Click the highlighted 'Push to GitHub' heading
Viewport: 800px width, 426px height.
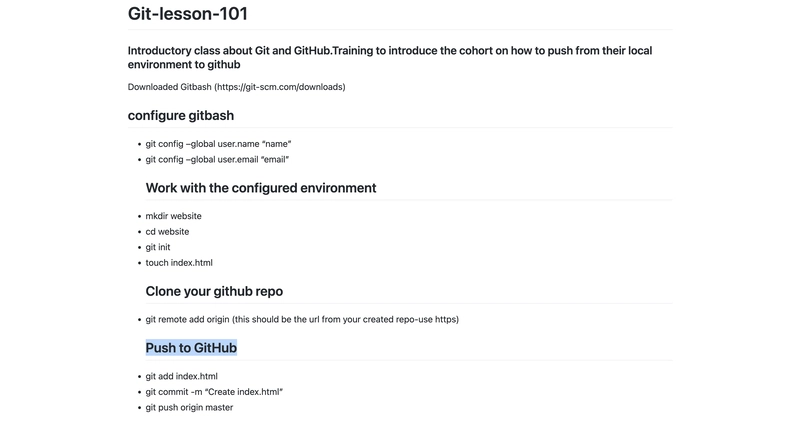pos(191,348)
